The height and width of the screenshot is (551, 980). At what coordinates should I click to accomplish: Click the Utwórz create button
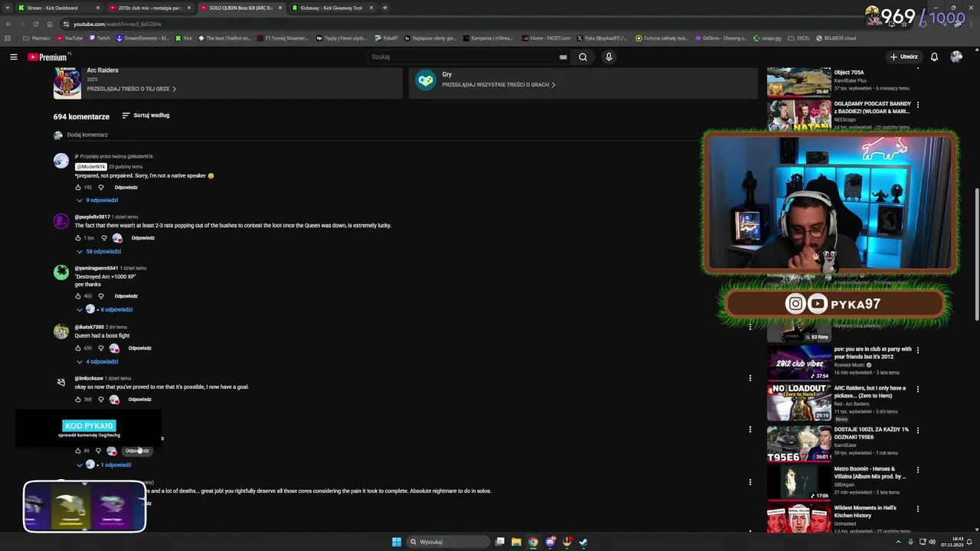pos(903,57)
